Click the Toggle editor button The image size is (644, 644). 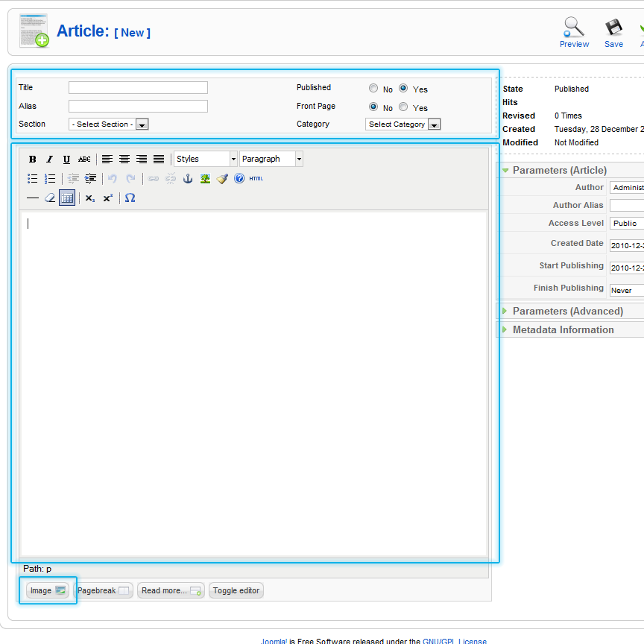pos(236,590)
